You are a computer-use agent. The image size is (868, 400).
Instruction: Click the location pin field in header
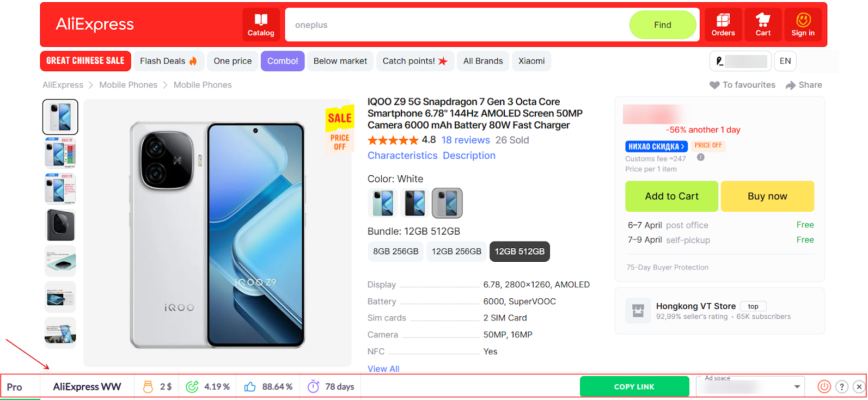[741, 61]
